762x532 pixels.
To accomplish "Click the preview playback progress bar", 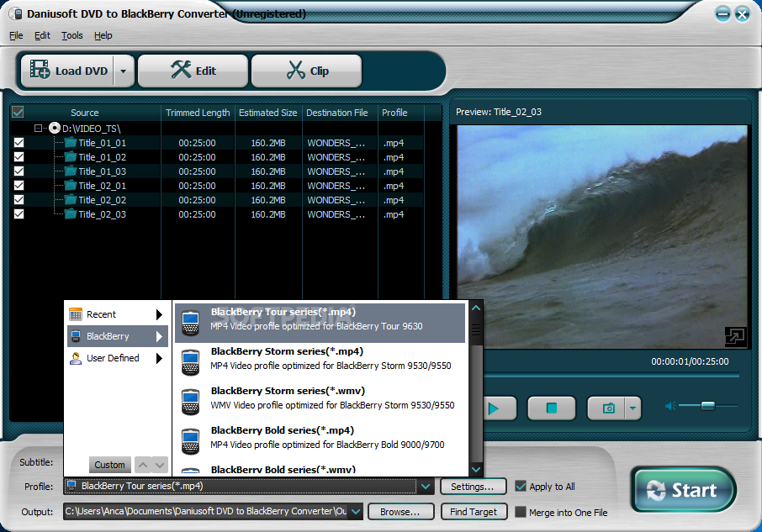I will tap(611, 375).
